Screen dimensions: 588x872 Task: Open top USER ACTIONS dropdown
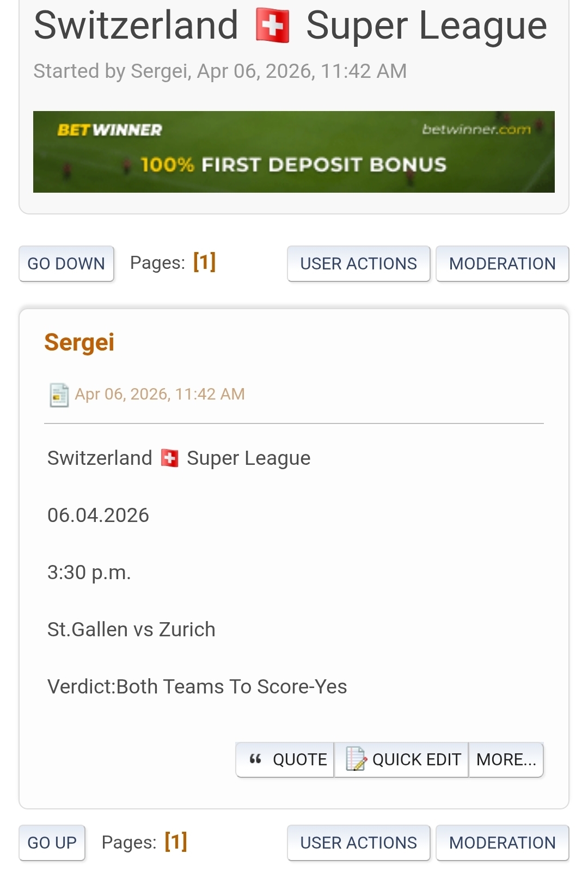(358, 264)
